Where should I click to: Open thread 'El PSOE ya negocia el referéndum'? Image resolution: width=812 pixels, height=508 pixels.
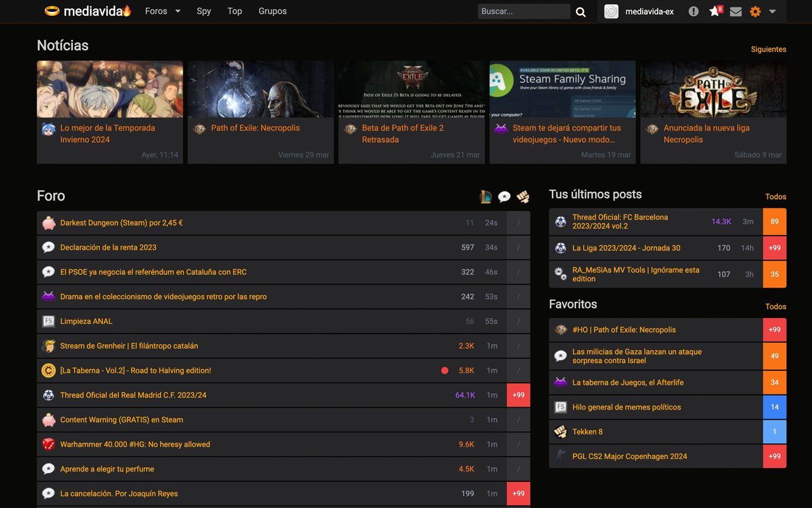[x=154, y=272]
